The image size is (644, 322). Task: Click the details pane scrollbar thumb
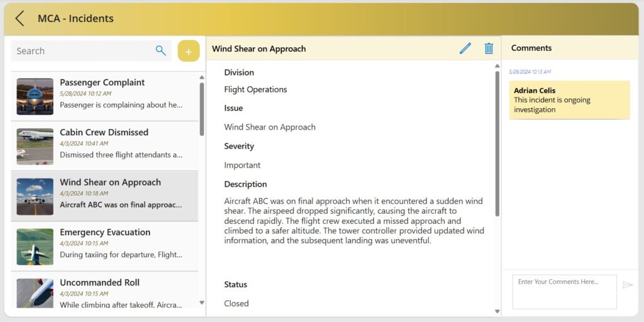(x=497, y=145)
